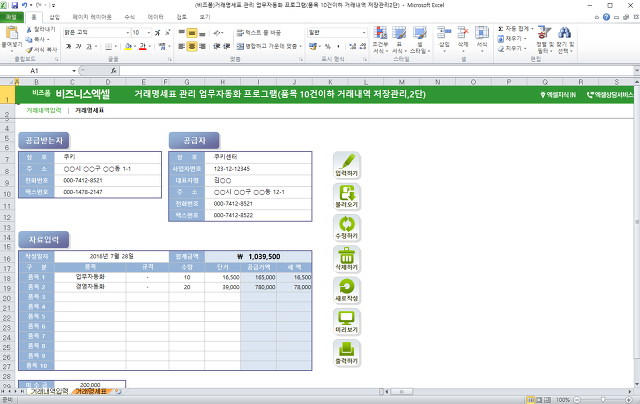The image size is (640, 404).
Task: Open the 페이지 레이아웃 ribbon tab
Action: click(92, 17)
